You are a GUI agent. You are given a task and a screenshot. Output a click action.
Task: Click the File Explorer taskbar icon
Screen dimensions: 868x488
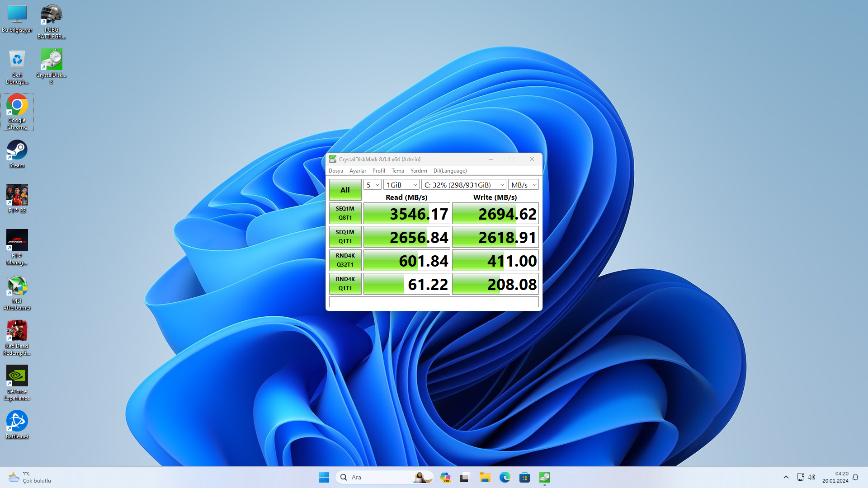click(485, 477)
